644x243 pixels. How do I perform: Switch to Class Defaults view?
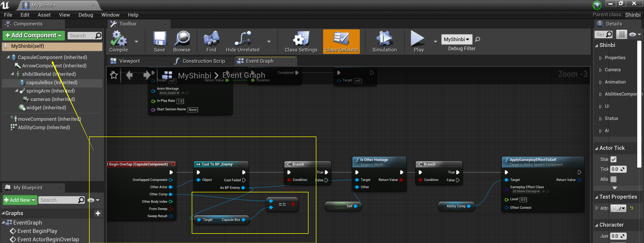click(x=341, y=41)
